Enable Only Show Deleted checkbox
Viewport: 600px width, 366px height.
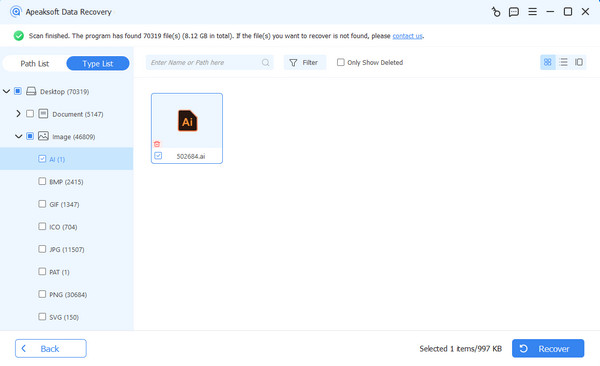(x=341, y=62)
